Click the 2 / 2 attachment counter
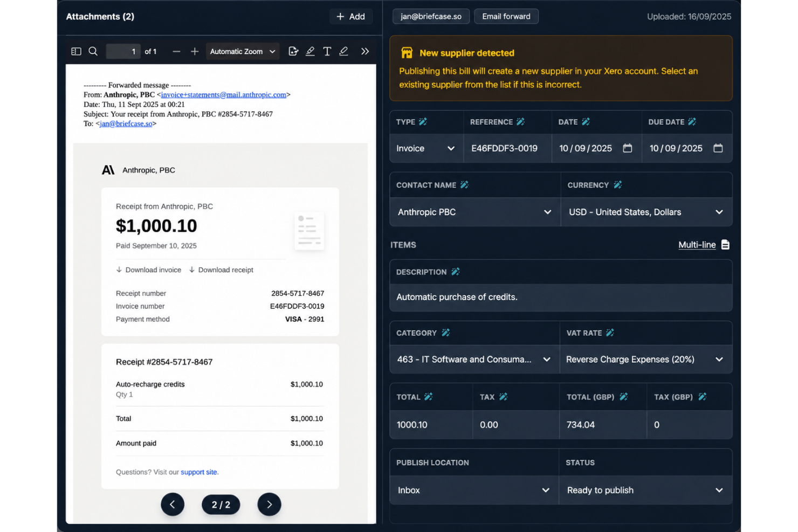The width and height of the screenshot is (798, 532). click(x=221, y=505)
